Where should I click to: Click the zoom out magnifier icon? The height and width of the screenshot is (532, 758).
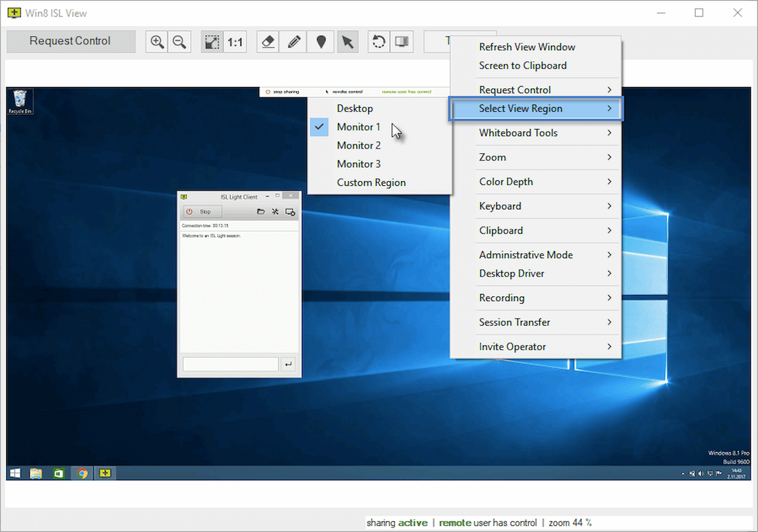(180, 42)
